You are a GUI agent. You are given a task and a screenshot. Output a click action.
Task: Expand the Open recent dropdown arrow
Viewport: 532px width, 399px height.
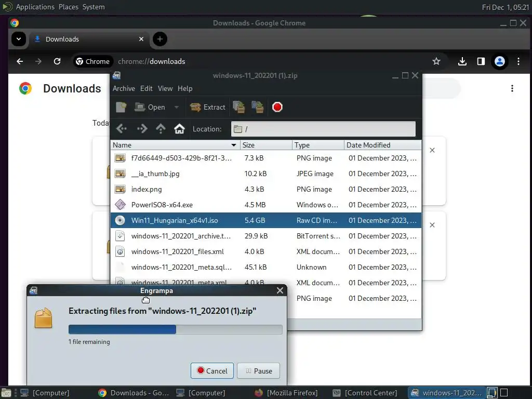point(177,107)
